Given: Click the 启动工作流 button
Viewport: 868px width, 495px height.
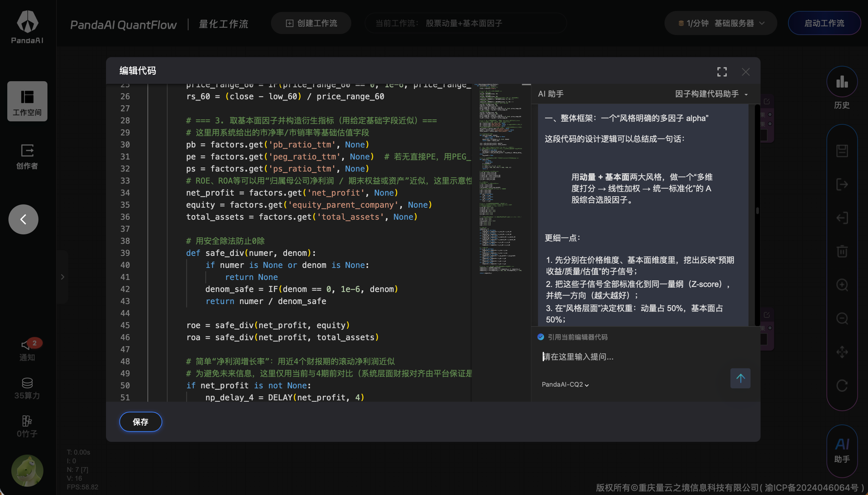Looking at the screenshot, I should pos(824,23).
